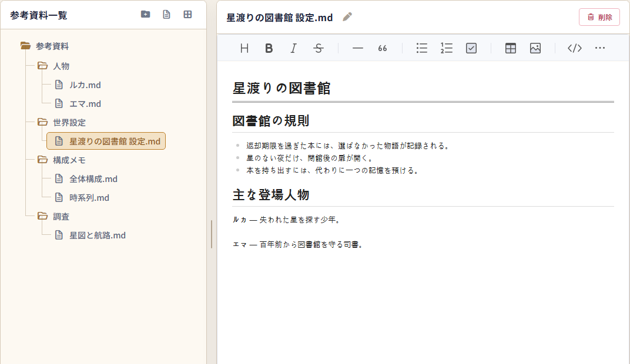Click the 参考資料一覧 sidebar title
The width and height of the screenshot is (630, 364).
click(39, 15)
